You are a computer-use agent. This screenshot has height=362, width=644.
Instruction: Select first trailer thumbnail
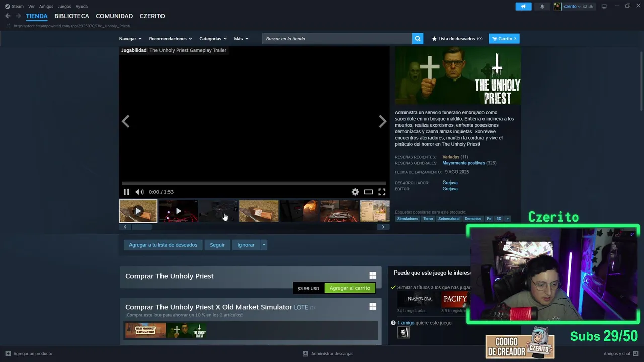pyautogui.click(x=138, y=211)
